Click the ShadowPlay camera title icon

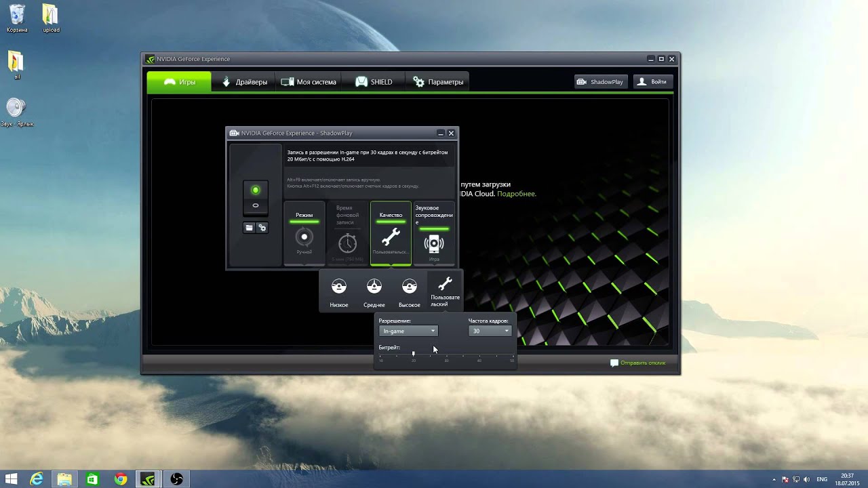click(x=234, y=134)
